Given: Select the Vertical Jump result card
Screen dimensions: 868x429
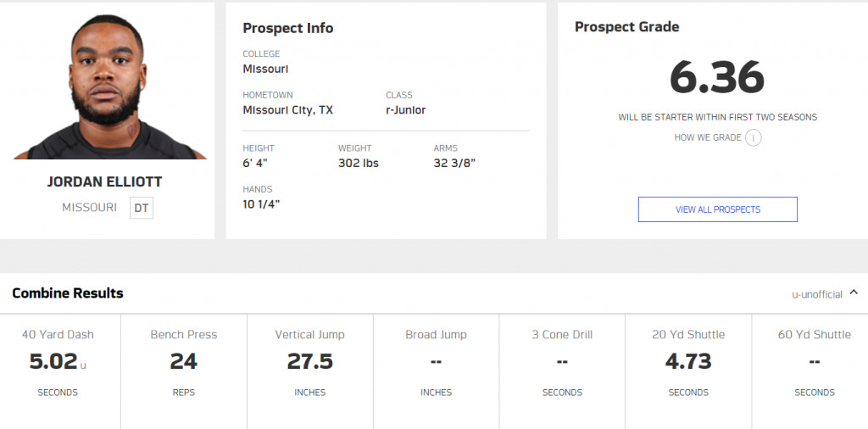Looking at the screenshot, I should point(310,371).
